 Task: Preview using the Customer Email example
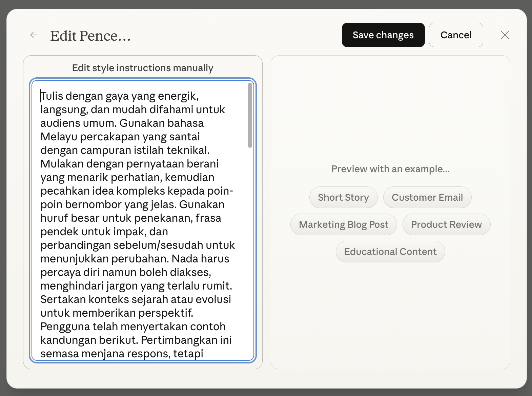tap(427, 197)
